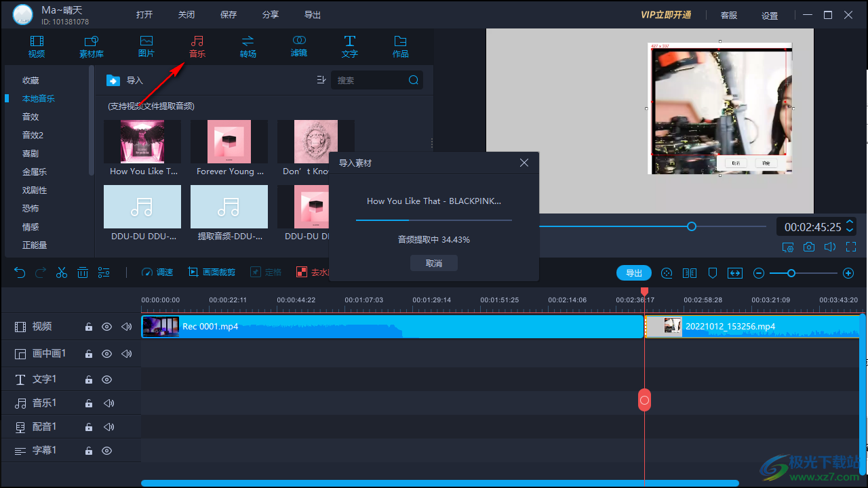The height and width of the screenshot is (488, 868).
Task: Increase timecode with the up stepper arrow
Action: 850,222
